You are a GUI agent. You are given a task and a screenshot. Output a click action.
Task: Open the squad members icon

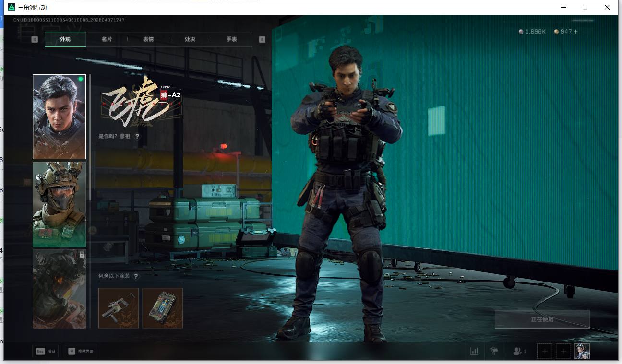518,352
